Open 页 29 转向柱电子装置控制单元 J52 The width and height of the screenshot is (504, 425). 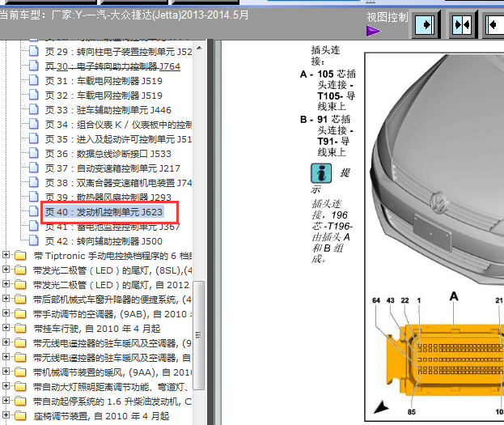tap(118, 52)
